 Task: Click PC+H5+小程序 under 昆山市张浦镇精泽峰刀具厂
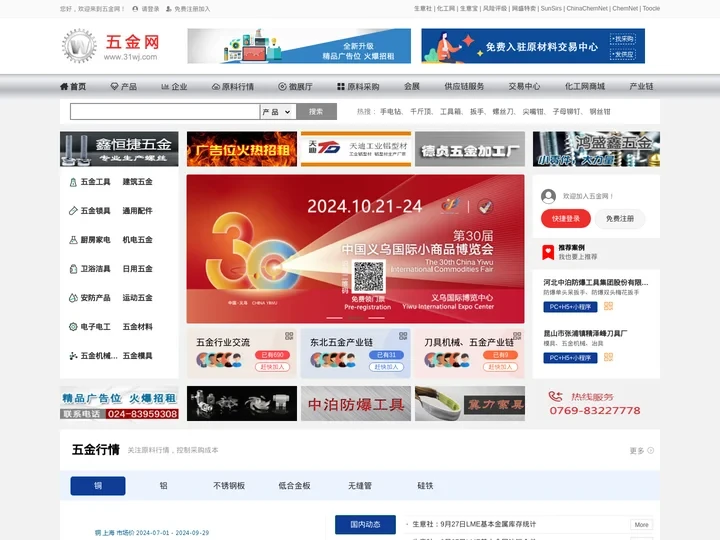pyautogui.click(x=570, y=358)
